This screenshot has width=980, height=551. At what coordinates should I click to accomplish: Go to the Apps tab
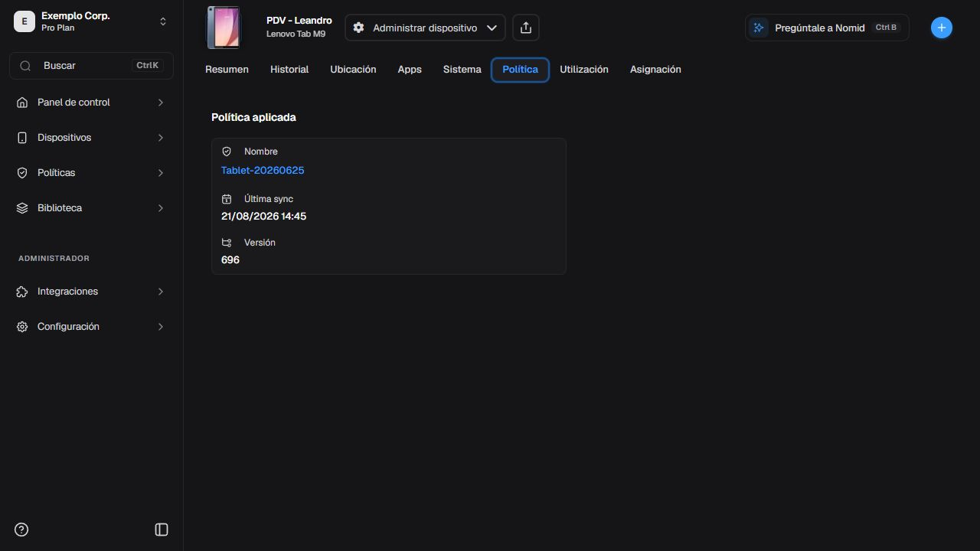(x=410, y=70)
